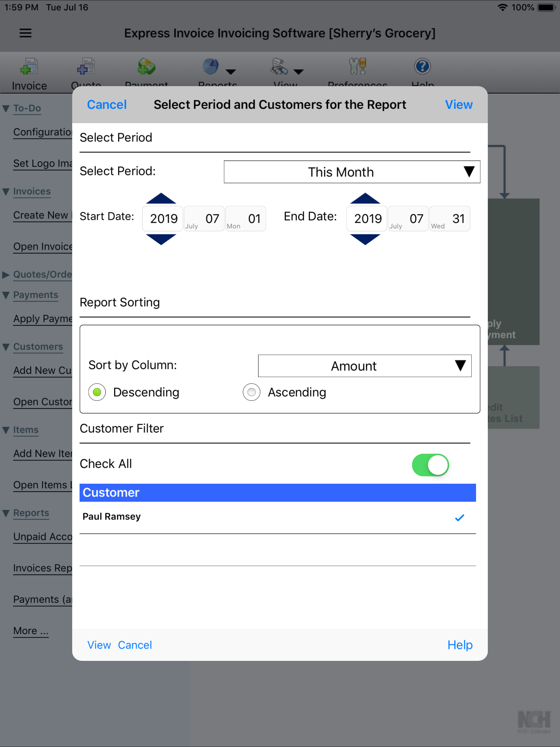Open the This Month period dropdown

pos(352,172)
